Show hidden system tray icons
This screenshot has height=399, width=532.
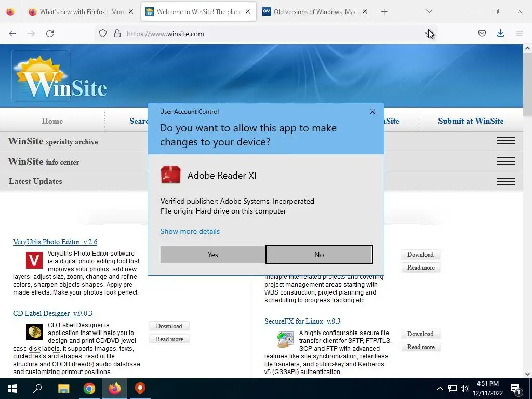click(440, 389)
